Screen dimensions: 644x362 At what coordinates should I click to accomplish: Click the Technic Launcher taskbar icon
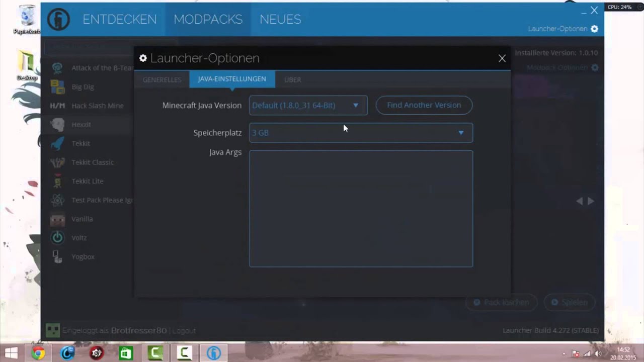click(x=214, y=353)
